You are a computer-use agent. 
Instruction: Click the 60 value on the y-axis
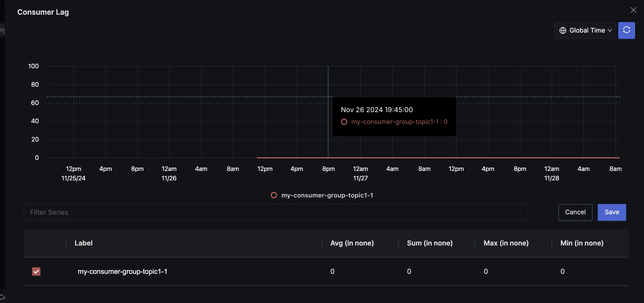tap(35, 103)
